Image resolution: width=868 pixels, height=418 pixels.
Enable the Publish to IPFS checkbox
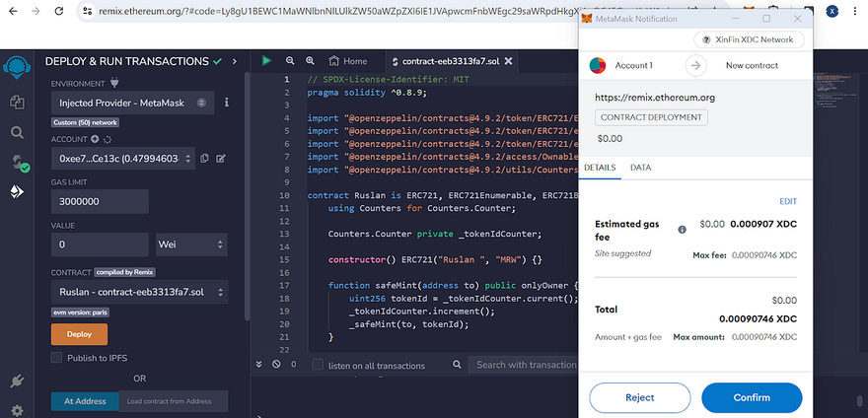click(x=56, y=357)
